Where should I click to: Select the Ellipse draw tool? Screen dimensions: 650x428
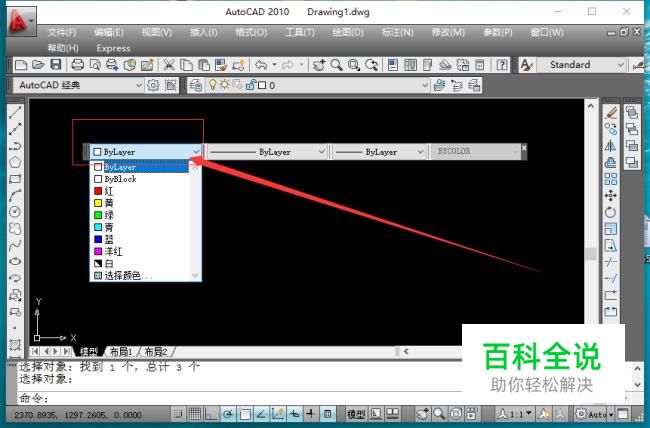(15, 261)
